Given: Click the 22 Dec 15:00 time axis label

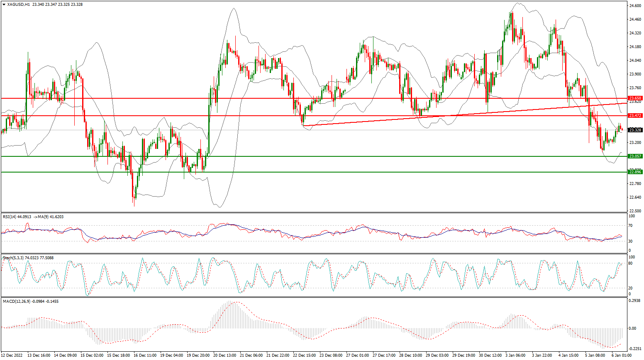Looking at the screenshot, I should [x=305, y=355].
